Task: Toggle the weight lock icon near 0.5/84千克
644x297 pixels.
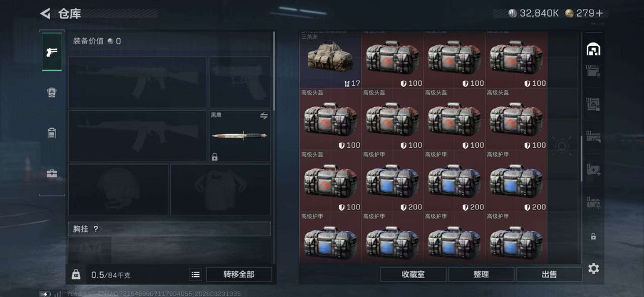Action: [76, 274]
